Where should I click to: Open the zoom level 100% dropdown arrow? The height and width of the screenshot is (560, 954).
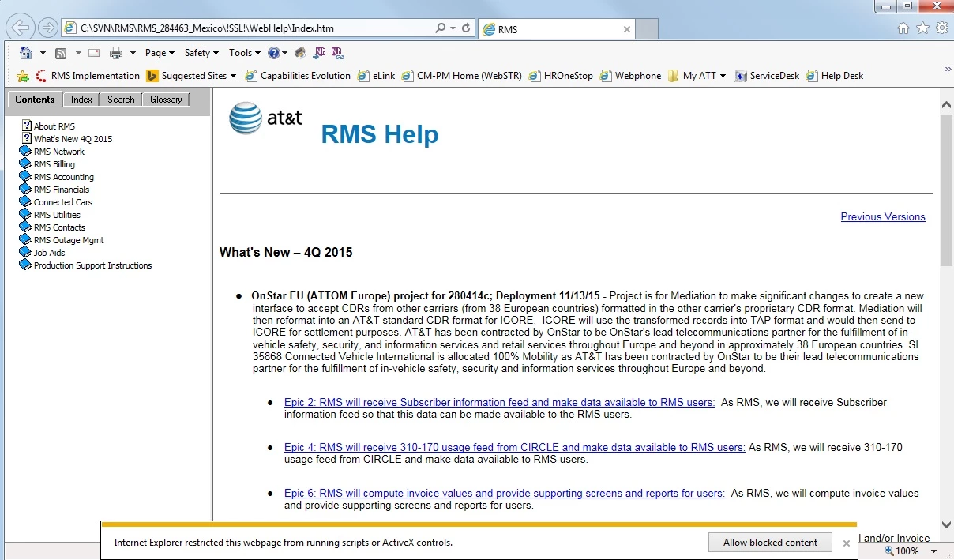pyautogui.click(x=933, y=551)
